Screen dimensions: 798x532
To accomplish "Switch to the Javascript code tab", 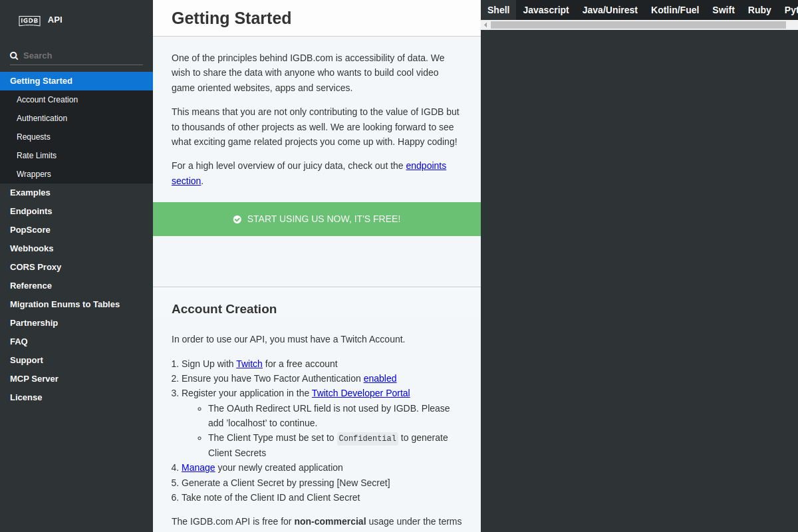I will 546,10.
